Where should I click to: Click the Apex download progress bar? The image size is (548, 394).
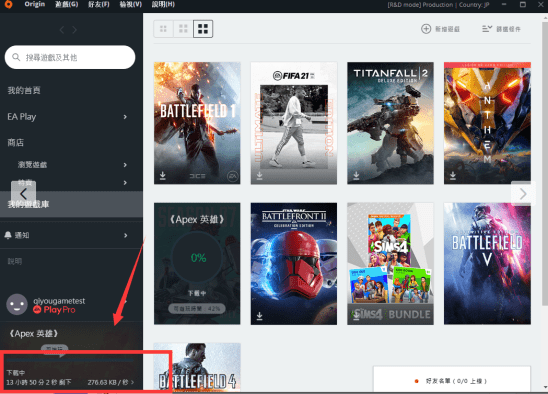pos(70,359)
